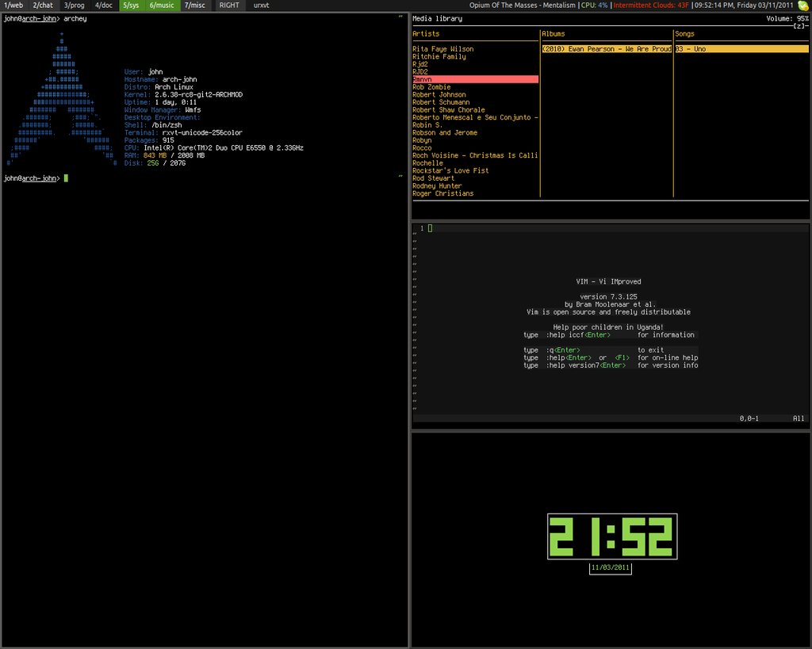Click the :help iccf<Enter> hint in vim
The width and height of the screenshot is (812, 649).
tap(578, 335)
